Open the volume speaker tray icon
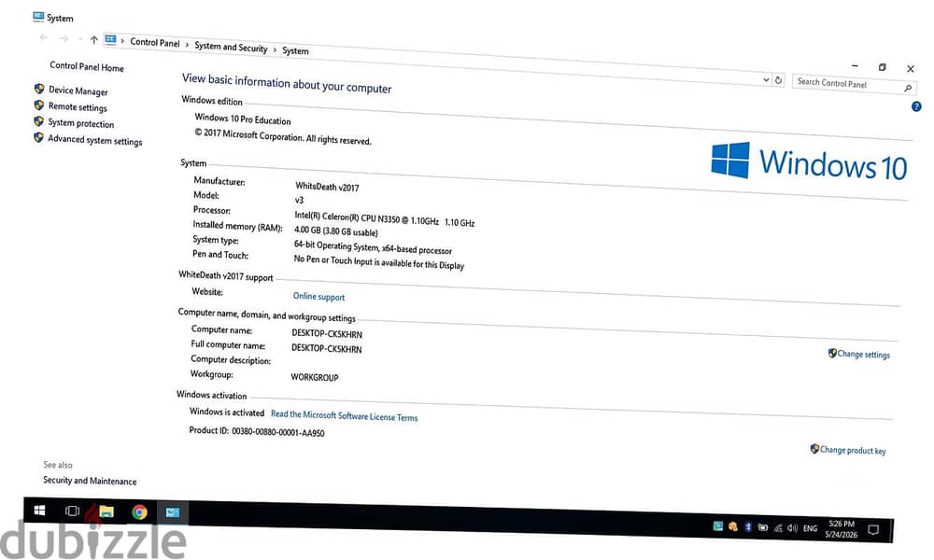The width and height of the screenshot is (934, 560). (x=792, y=528)
